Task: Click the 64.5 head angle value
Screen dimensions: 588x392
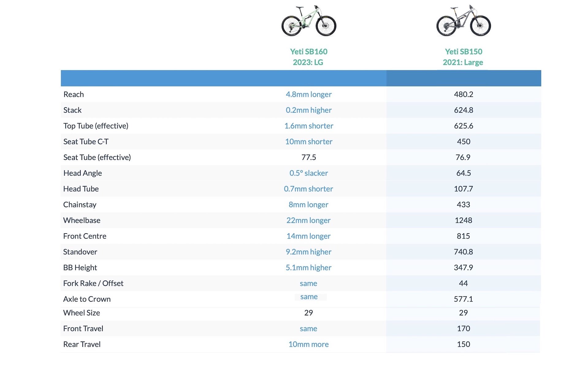Action: coord(464,173)
